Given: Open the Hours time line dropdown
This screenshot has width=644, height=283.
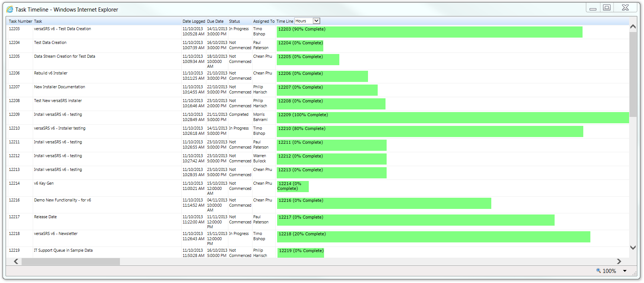Looking at the screenshot, I should 307,21.
